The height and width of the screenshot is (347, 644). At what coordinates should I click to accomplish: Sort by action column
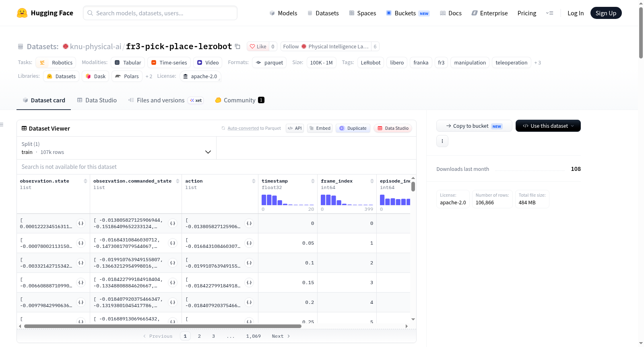click(254, 181)
